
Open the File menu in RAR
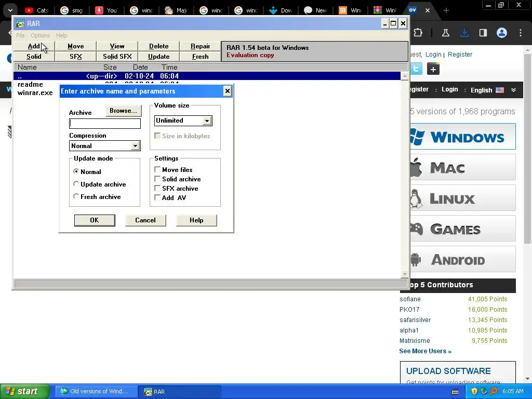click(20, 35)
